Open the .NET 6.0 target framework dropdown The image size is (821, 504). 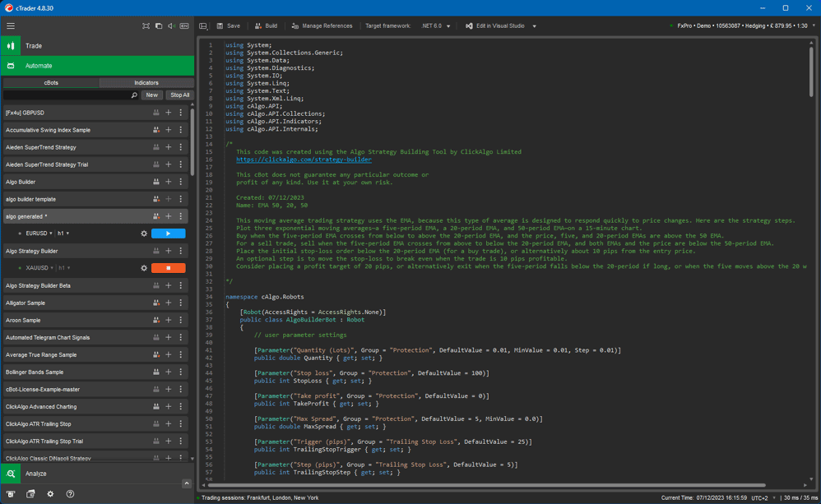click(x=436, y=25)
